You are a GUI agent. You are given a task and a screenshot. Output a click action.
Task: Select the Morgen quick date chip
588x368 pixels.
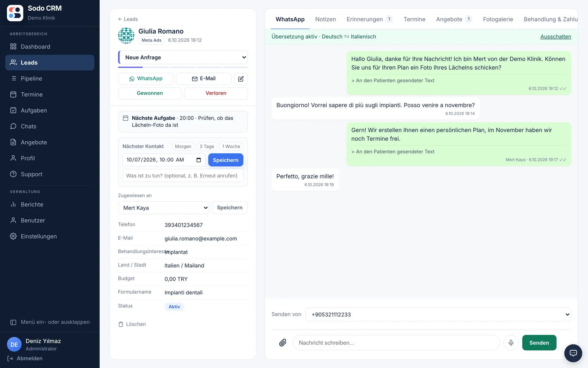(x=183, y=146)
